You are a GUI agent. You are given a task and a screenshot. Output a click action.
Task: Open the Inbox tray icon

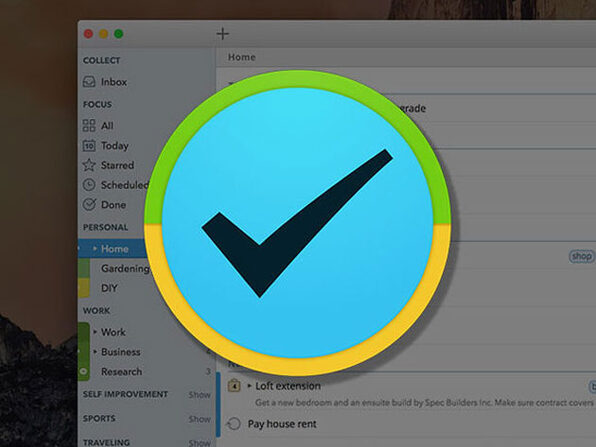(x=89, y=82)
